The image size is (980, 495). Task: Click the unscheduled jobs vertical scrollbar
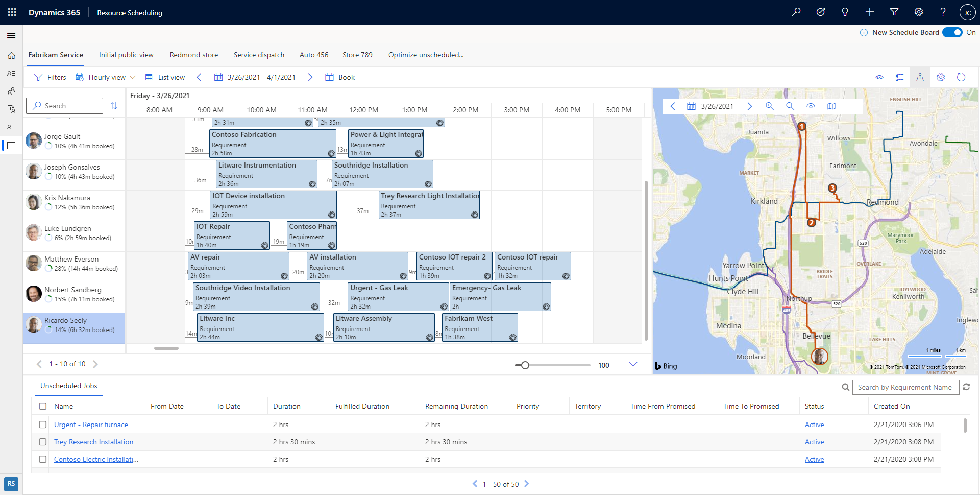point(965,425)
